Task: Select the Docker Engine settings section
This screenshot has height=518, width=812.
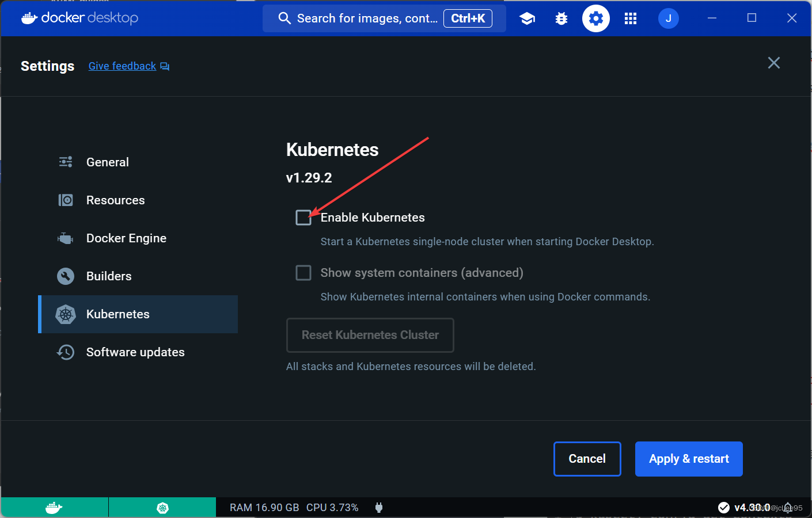Action: 126,238
